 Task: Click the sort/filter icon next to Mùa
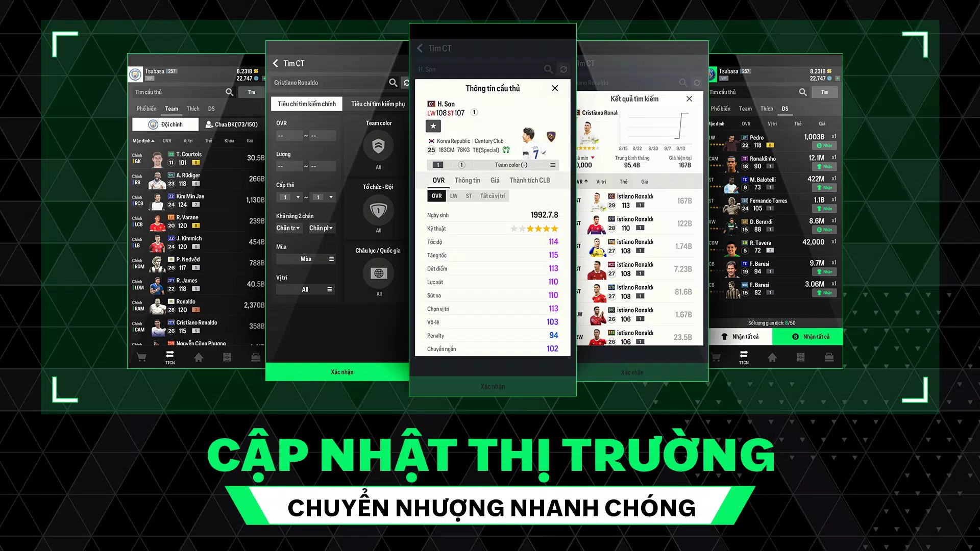click(x=330, y=259)
